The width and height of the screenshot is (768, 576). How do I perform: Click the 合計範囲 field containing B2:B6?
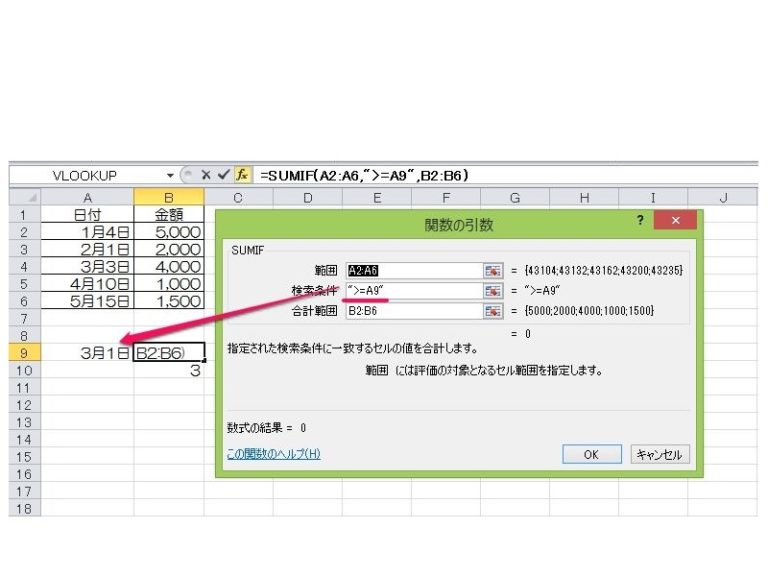(412, 311)
